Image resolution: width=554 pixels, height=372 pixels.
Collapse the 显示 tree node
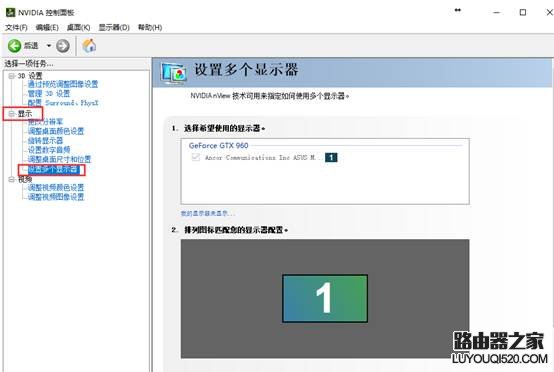(x=12, y=113)
